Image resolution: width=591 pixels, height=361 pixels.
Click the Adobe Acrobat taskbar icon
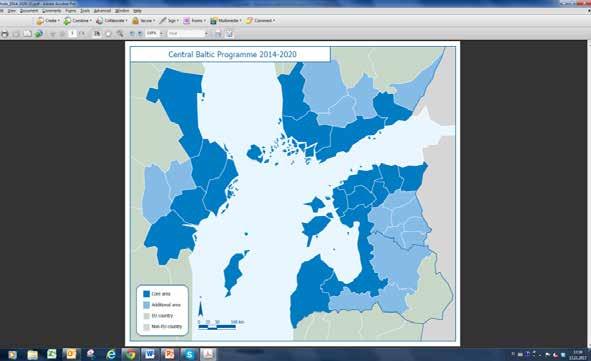pyautogui.click(x=208, y=354)
